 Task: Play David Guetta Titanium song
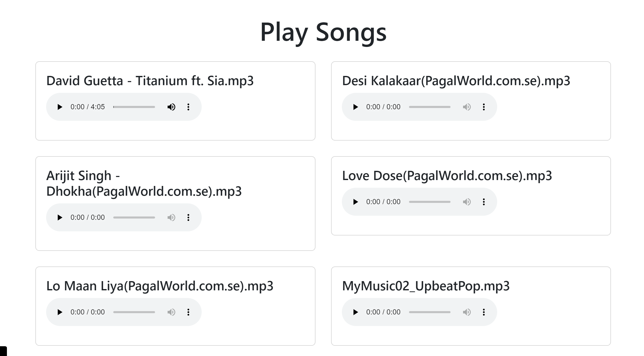(60, 107)
